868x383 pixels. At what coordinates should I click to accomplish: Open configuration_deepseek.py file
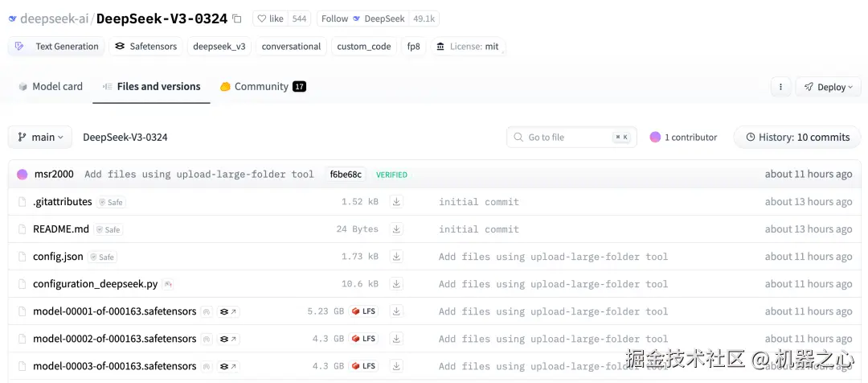click(x=95, y=284)
